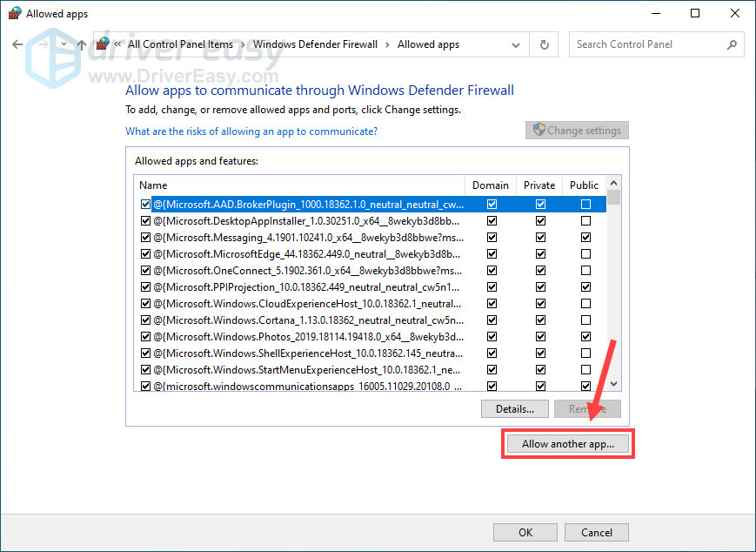
Task: Uncheck AAD.BrokerPlugin name checkbox
Action: [x=145, y=204]
